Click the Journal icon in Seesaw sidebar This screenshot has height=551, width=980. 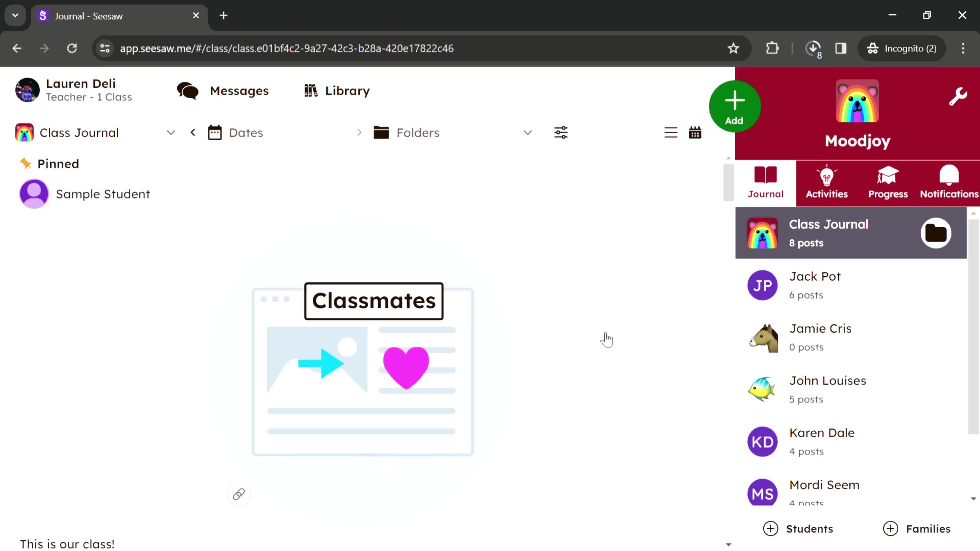766,182
